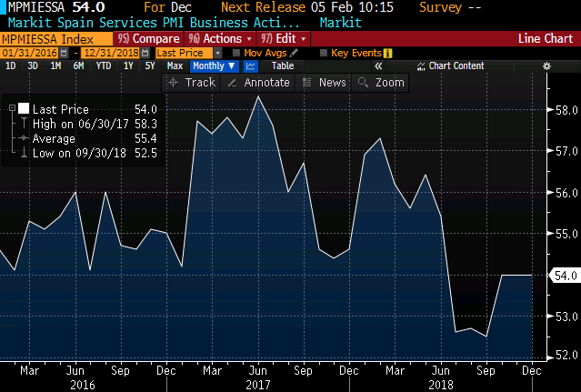Select the YTD range tab

click(x=104, y=66)
